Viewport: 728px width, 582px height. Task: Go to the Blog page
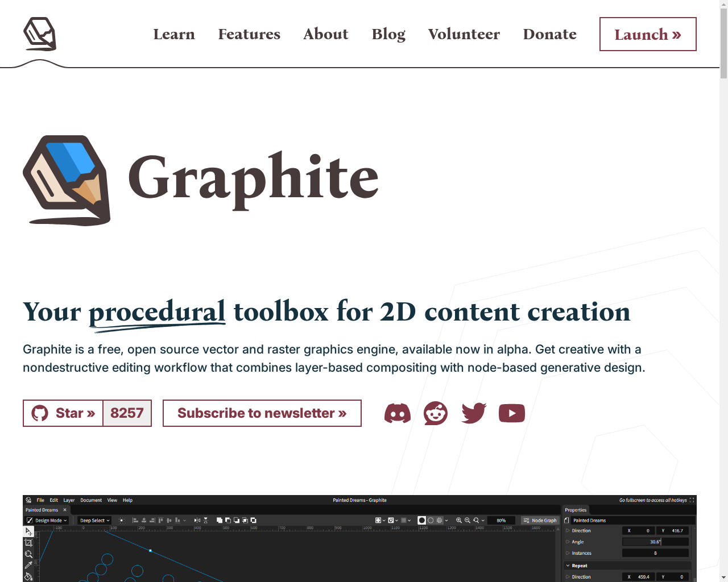(x=388, y=34)
